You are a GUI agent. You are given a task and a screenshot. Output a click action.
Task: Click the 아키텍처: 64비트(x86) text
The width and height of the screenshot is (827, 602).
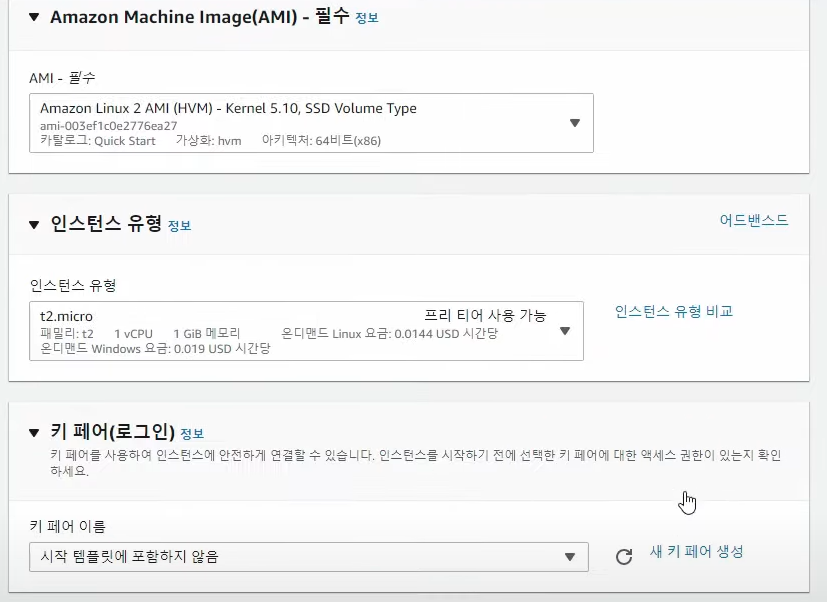(x=321, y=140)
